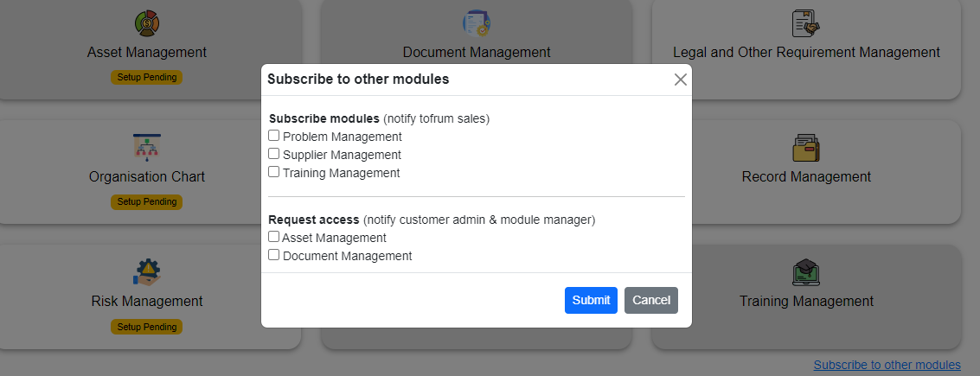Click the Risk Management Setup Pending badge
The width and height of the screenshot is (980, 376).
tap(147, 327)
